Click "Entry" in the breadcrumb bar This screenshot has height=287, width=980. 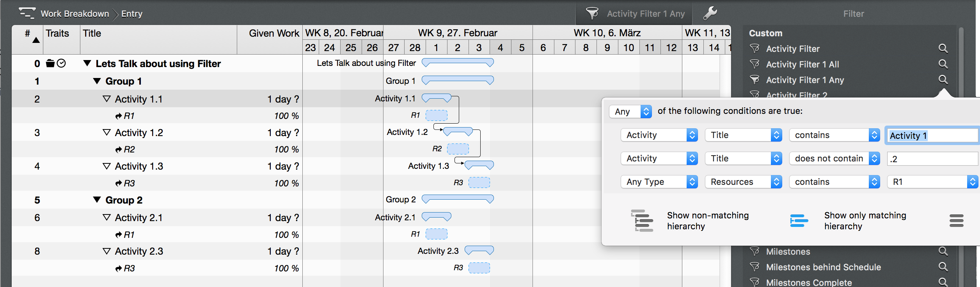[132, 13]
